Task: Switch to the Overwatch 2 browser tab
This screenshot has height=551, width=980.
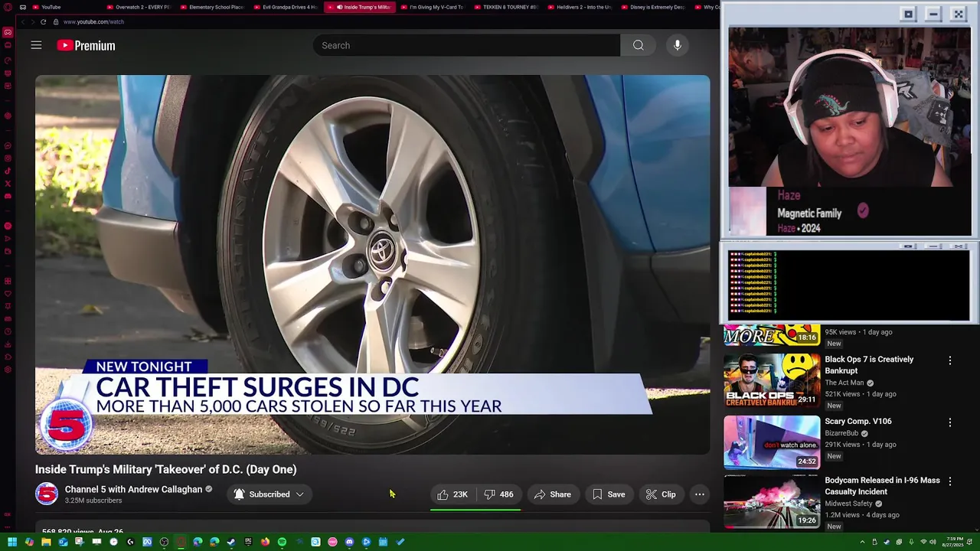Action: click(x=138, y=7)
